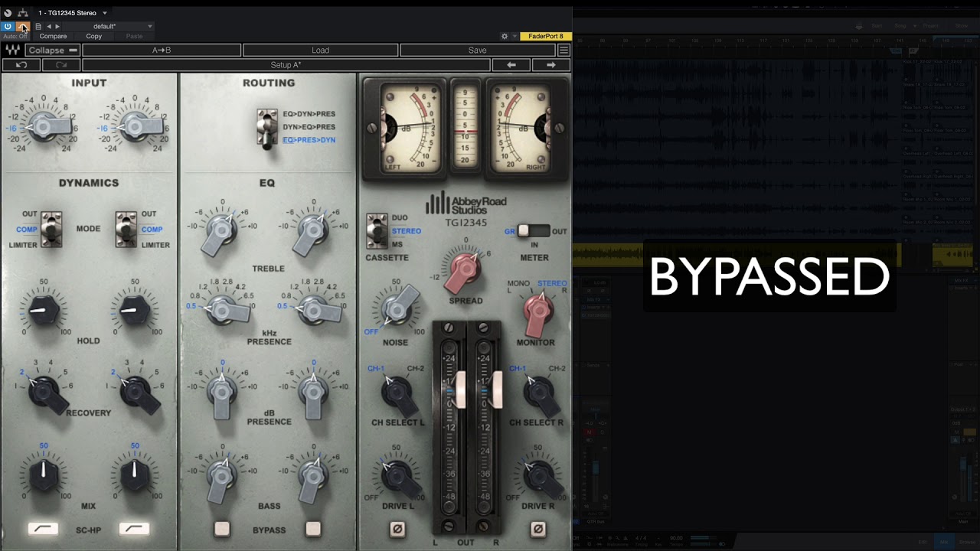Screen dimensions: 980x551
Task: Toggle the plugin power bypass button
Action: 8,26
